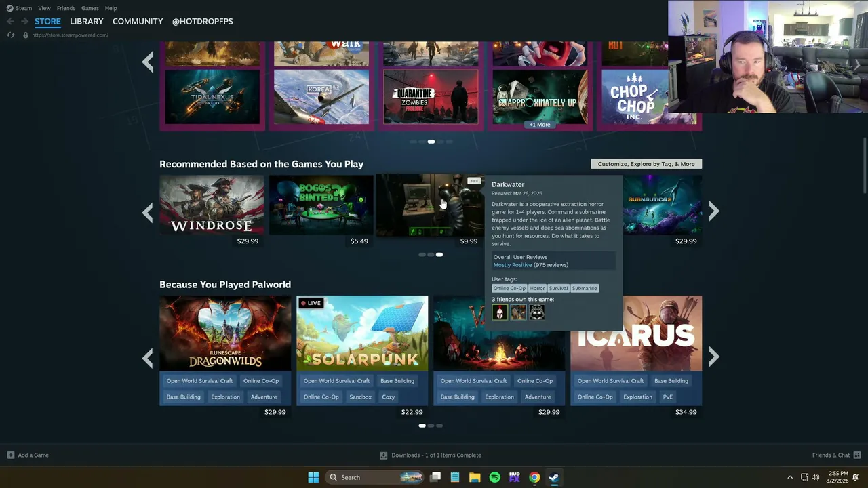The height and width of the screenshot is (488, 868).
Task: Click the Horror tag in Darkwater popup
Action: 537,289
